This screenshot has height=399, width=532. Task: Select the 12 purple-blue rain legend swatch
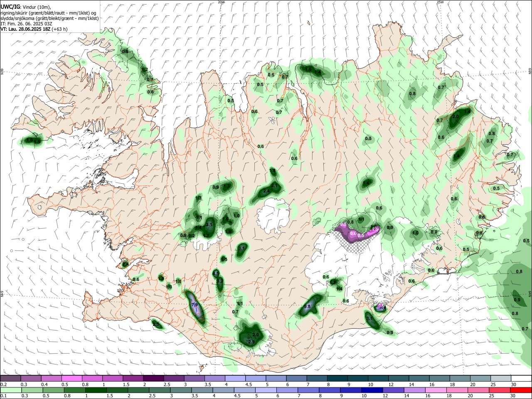393,390
